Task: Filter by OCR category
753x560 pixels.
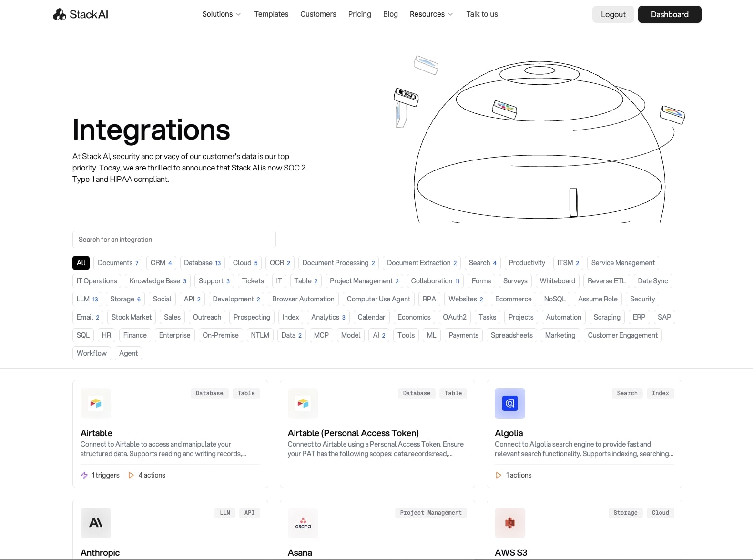Action: pyautogui.click(x=280, y=263)
